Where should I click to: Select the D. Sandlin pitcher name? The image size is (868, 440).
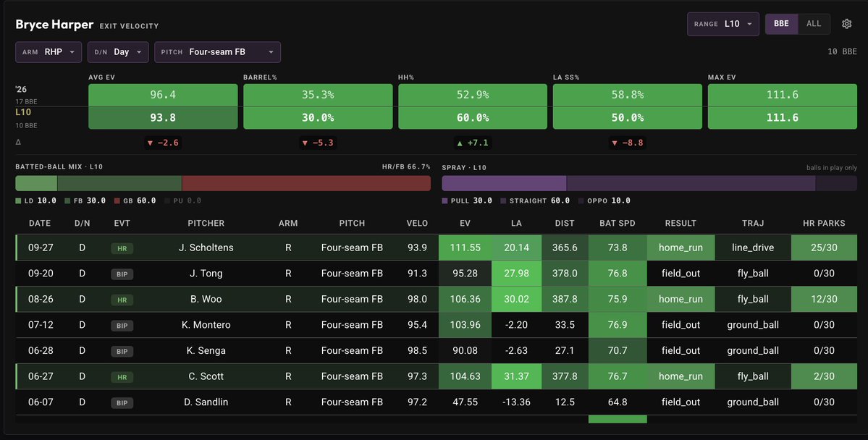(x=206, y=402)
